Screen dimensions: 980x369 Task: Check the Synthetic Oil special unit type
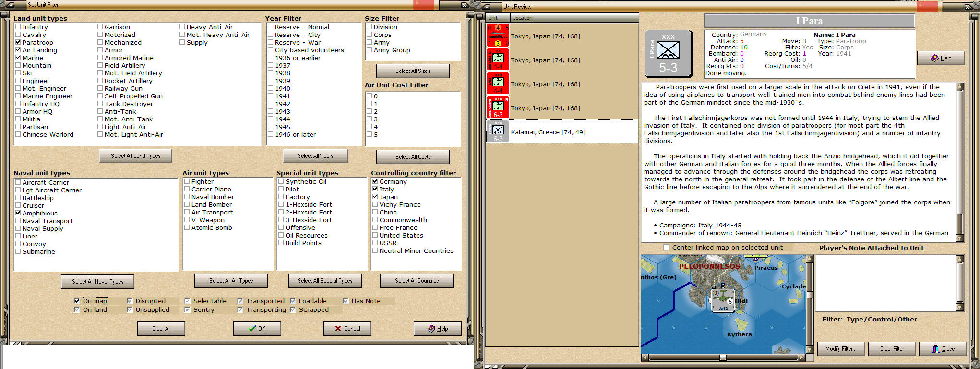(x=281, y=181)
